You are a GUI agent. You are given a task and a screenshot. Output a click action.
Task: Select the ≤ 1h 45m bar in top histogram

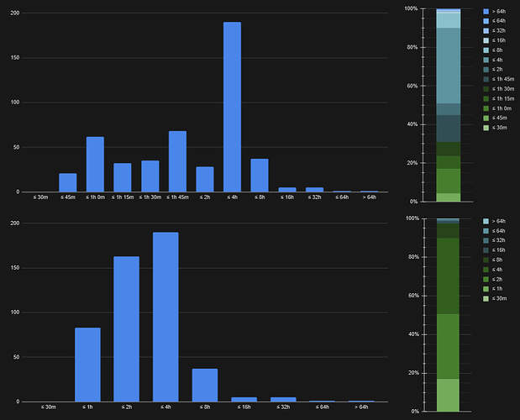(177, 161)
